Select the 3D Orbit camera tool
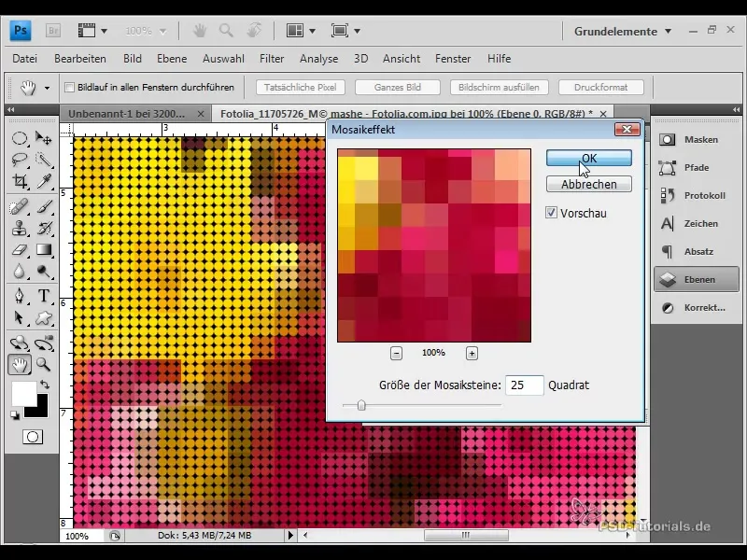The image size is (747, 560). coord(43,343)
